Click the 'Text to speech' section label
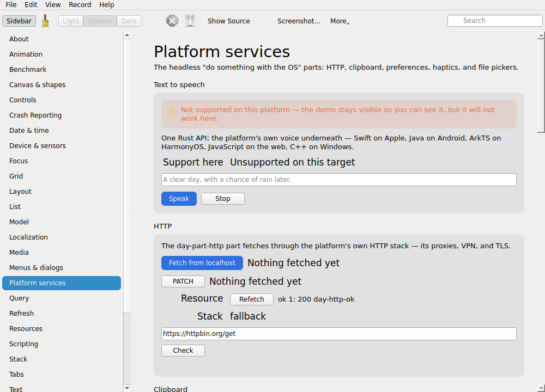 [179, 85]
